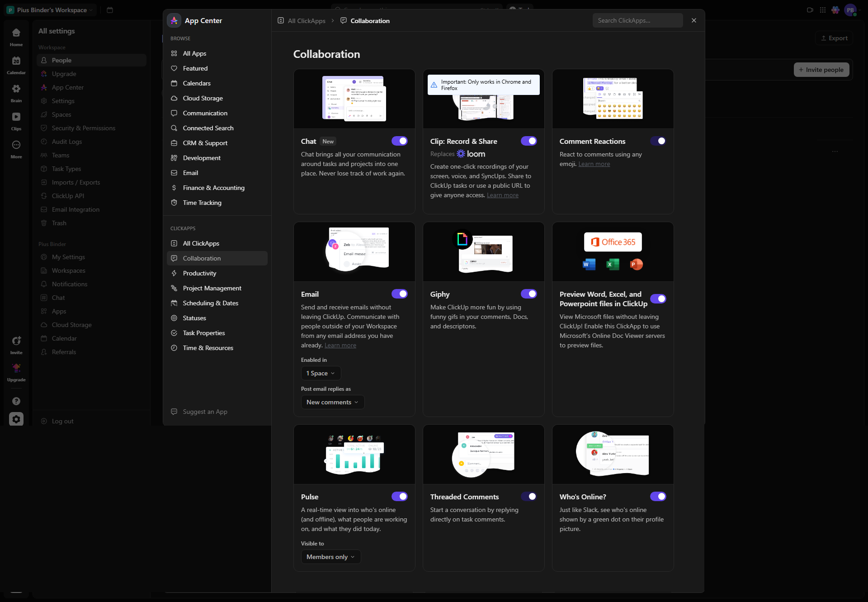Close the App Center dialog
868x602 pixels.
[x=694, y=20]
